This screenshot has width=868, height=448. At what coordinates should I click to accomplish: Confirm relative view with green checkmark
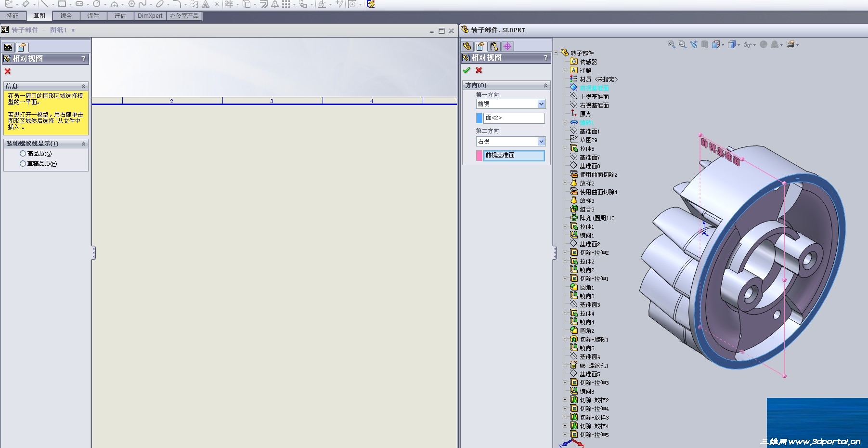pos(466,70)
